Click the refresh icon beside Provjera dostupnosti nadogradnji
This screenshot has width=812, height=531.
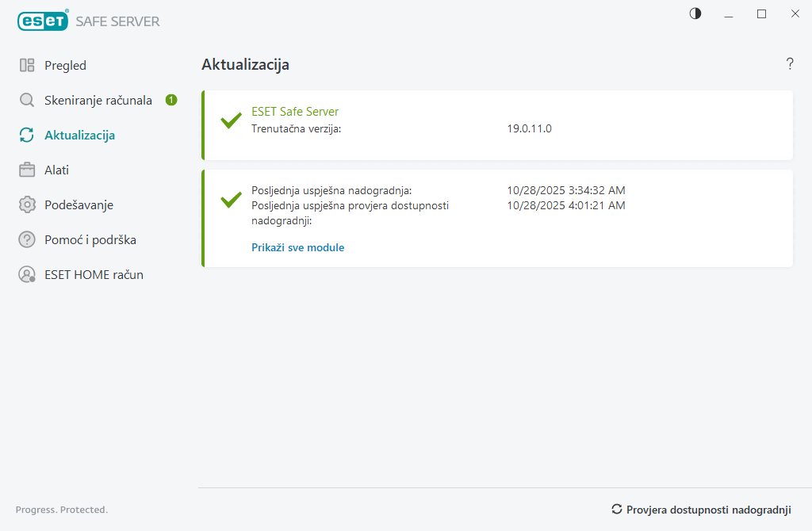tap(616, 510)
